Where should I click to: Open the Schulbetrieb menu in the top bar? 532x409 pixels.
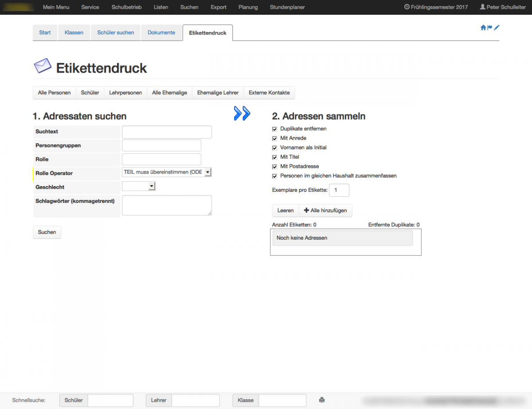pos(126,7)
